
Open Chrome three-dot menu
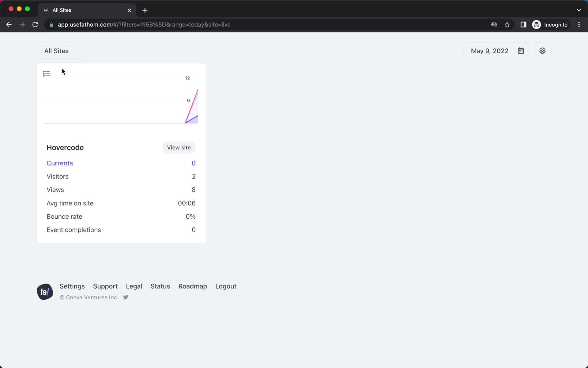point(579,25)
